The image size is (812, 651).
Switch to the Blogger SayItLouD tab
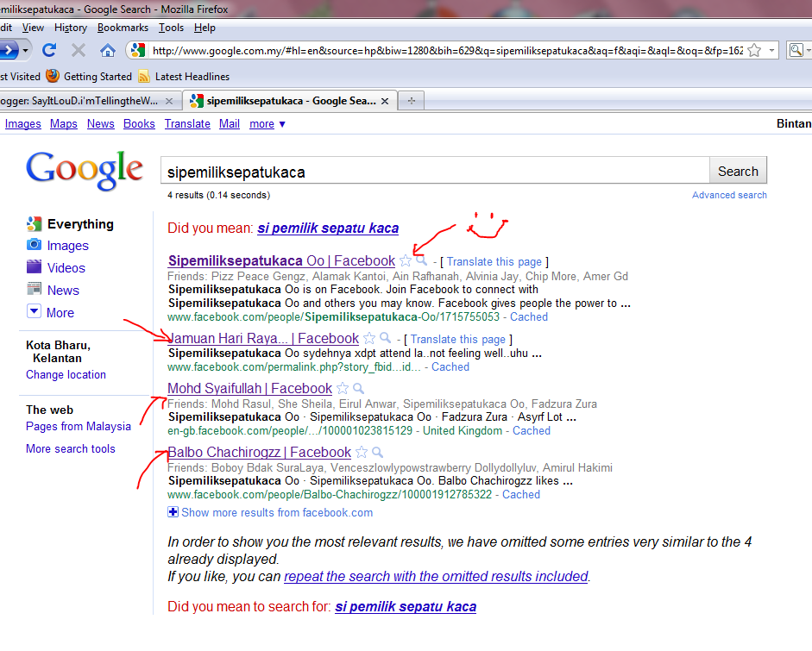[x=79, y=101]
